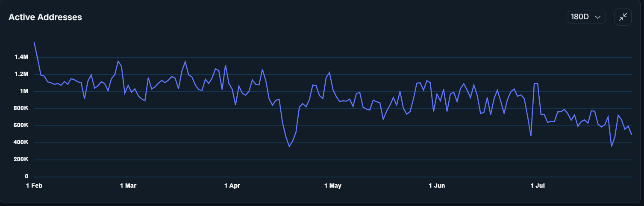Click the 1.4M y-axis label
Viewport: 644px width, 206px height.
coord(21,57)
